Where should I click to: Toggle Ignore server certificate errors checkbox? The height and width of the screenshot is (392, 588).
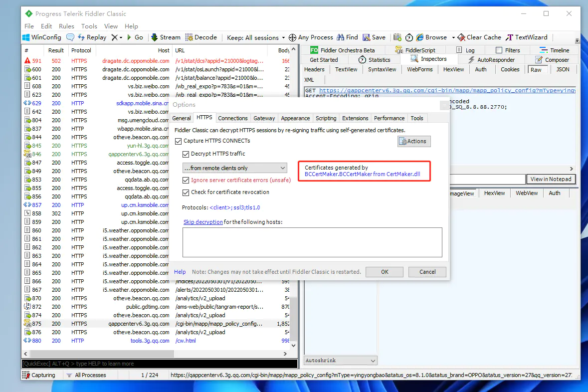(x=186, y=180)
